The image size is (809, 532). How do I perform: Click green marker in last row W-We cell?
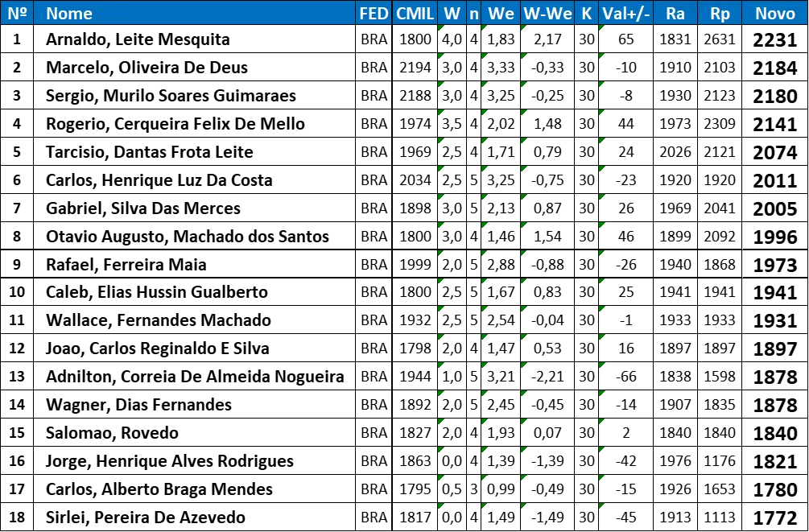coord(524,506)
